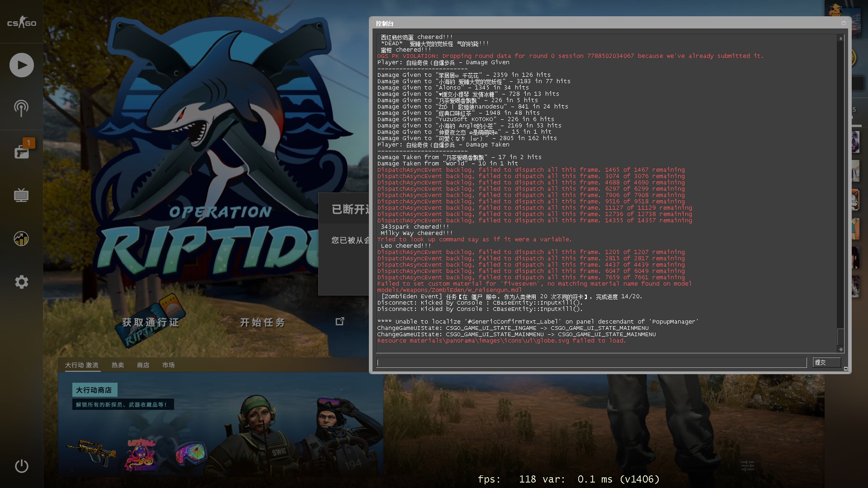This screenshot has width=868, height=488.
Task: Click the rainbow goggles patch thumbnail
Action: pyautogui.click(x=191, y=454)
